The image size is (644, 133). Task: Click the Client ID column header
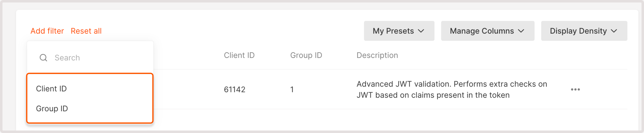pos(239,55)
